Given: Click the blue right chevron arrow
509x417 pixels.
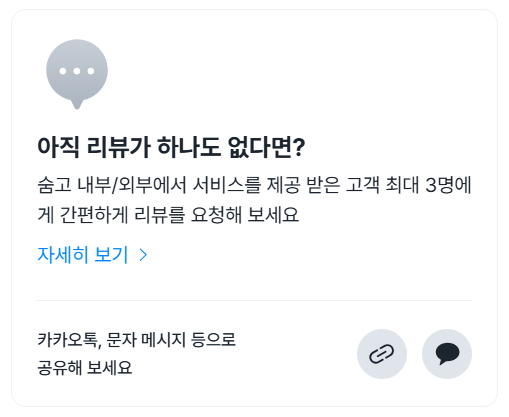Looking at the screenshot, I should click(x=143, y=255).
